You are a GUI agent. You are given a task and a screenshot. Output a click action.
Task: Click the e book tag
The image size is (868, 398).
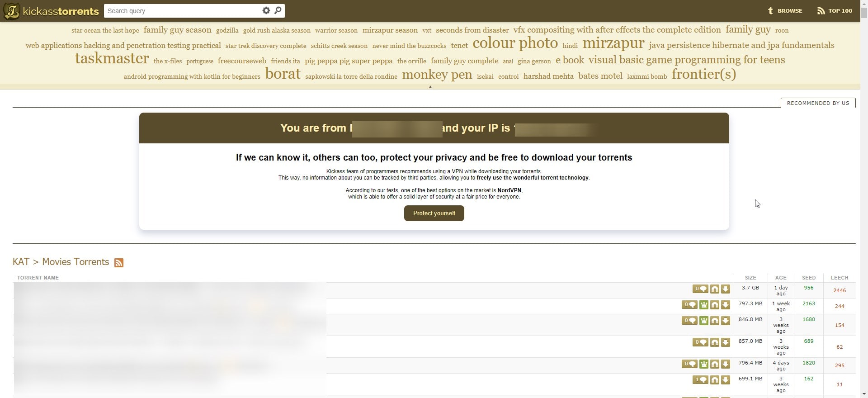point(570,60)
